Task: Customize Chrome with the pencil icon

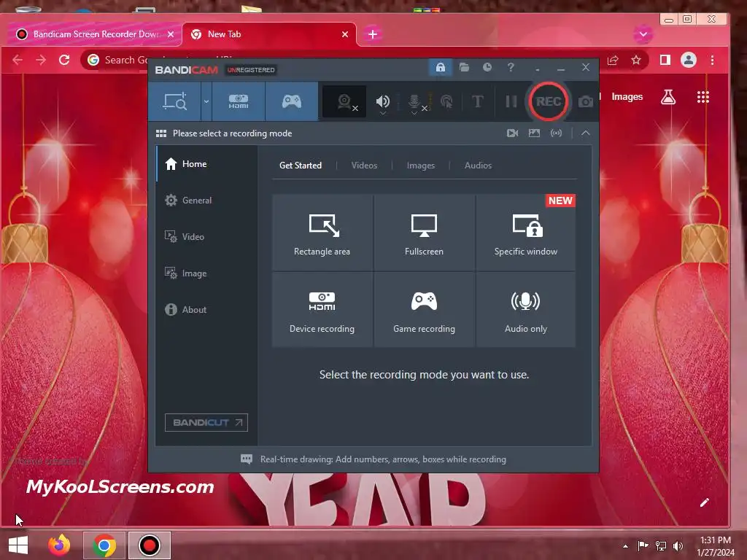Action: pyautogui.click(x=704, y=502)
